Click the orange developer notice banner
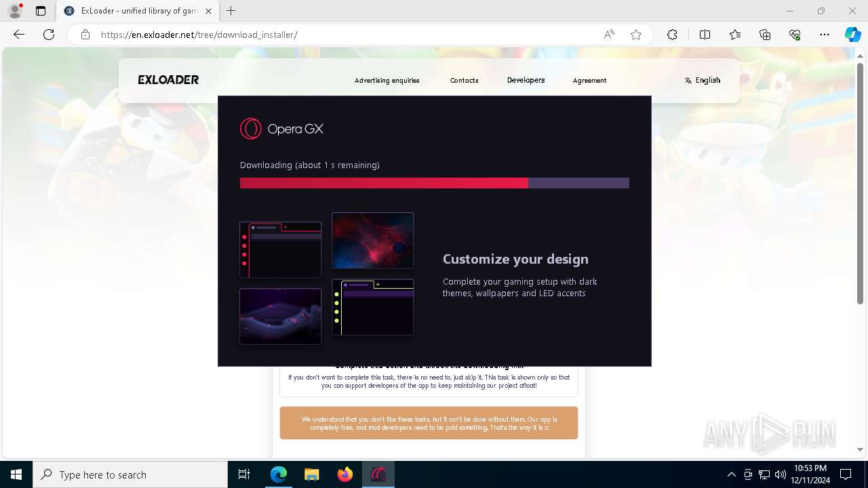 coord(429,423)
